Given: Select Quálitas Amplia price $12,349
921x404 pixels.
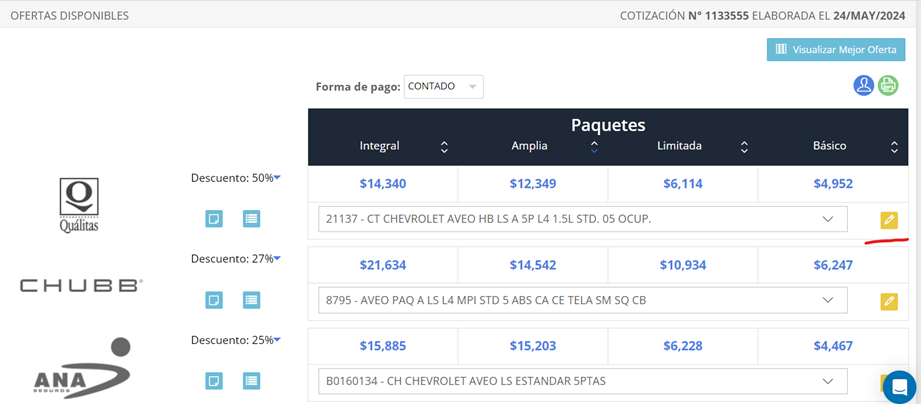Looking at the screenshot, I should click(x=533, y=184).
